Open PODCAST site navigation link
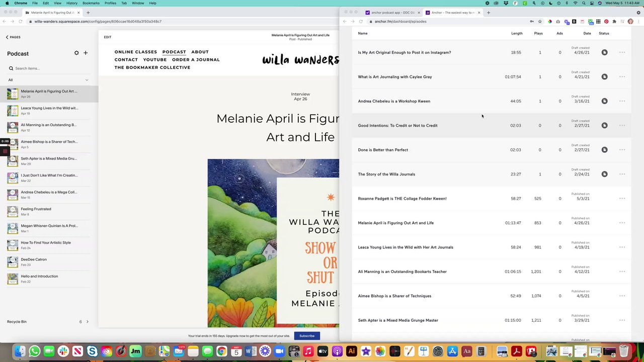Screen dimensions: 644x362 (x=174, y=52)
